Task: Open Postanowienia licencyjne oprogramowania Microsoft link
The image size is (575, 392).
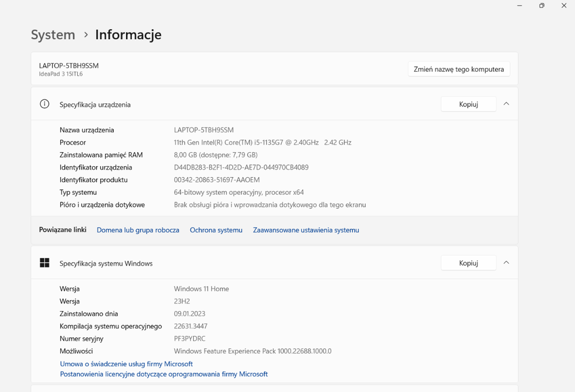Action: point(163,374)
